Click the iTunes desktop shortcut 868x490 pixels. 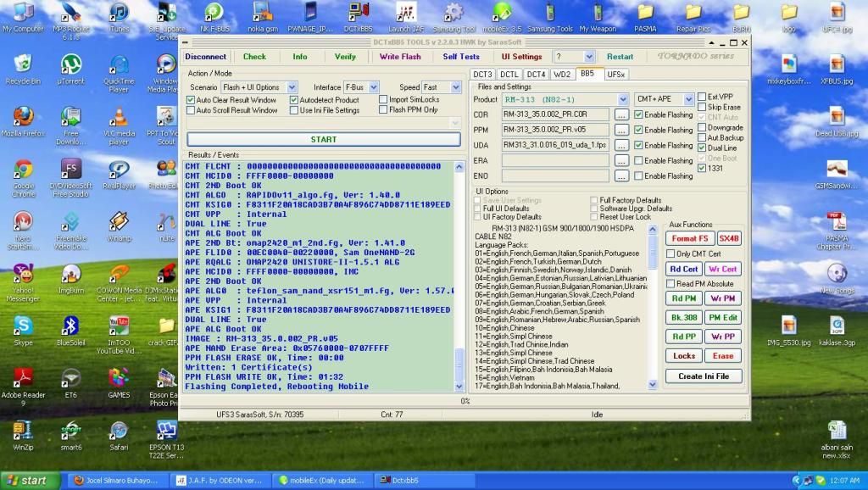click(x=119, y=13)
